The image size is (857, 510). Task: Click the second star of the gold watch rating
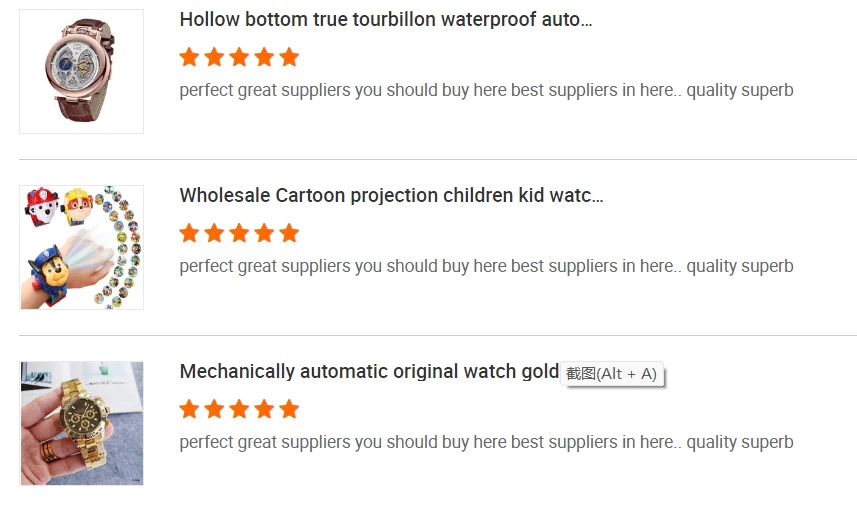click(214, 409)
